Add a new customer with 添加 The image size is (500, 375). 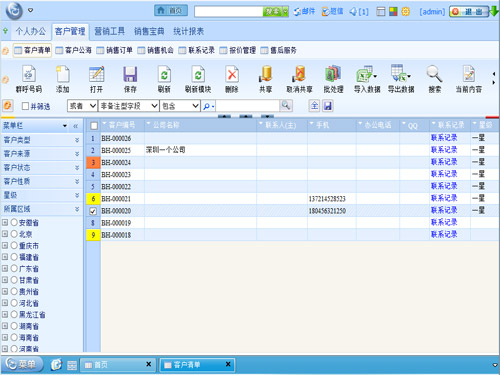(62, 79)
